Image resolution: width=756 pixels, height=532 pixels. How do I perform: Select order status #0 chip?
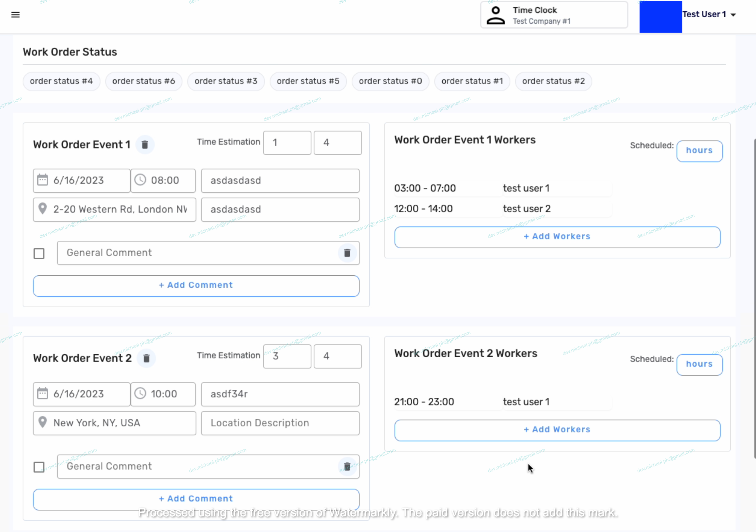pos(390,81)
